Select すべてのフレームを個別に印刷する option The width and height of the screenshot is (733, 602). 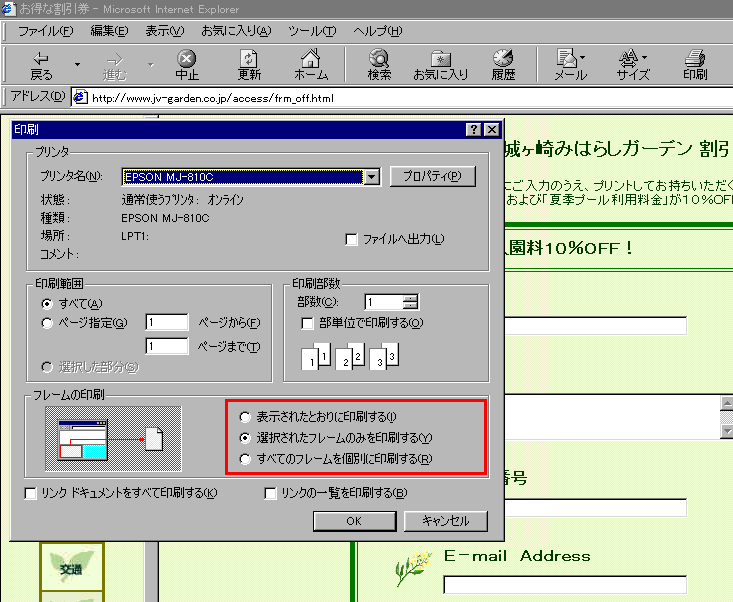click(244, 459)
